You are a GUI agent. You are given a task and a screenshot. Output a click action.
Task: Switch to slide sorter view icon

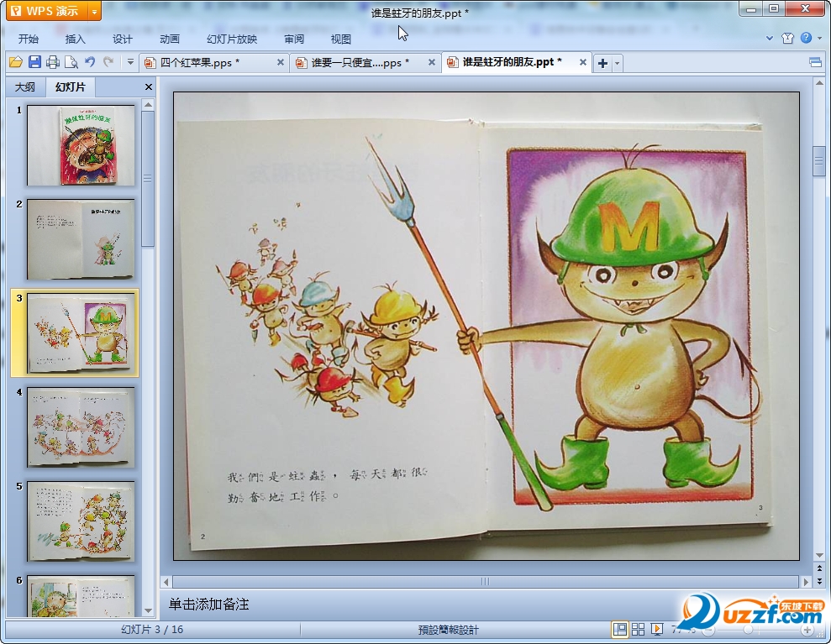click(x=638, y=629)
